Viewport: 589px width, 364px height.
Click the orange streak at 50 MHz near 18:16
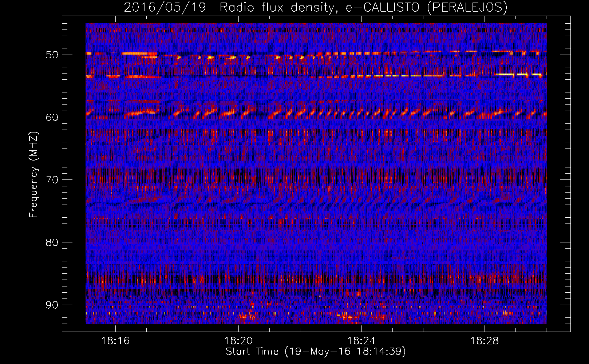click(135, 54)
